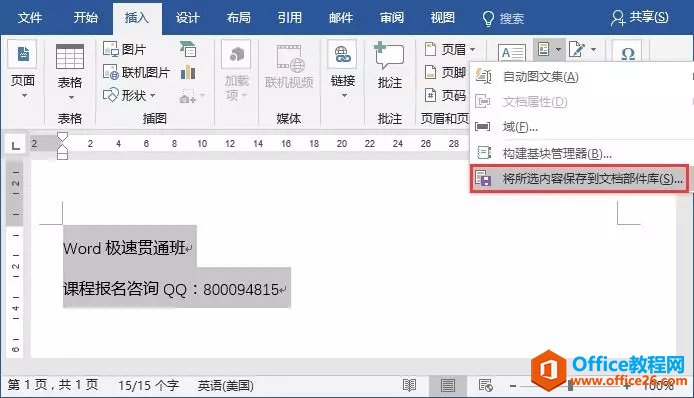Switch to the 邮件 tab
This screenshot has width=694, height=398.
coord(341,18)
